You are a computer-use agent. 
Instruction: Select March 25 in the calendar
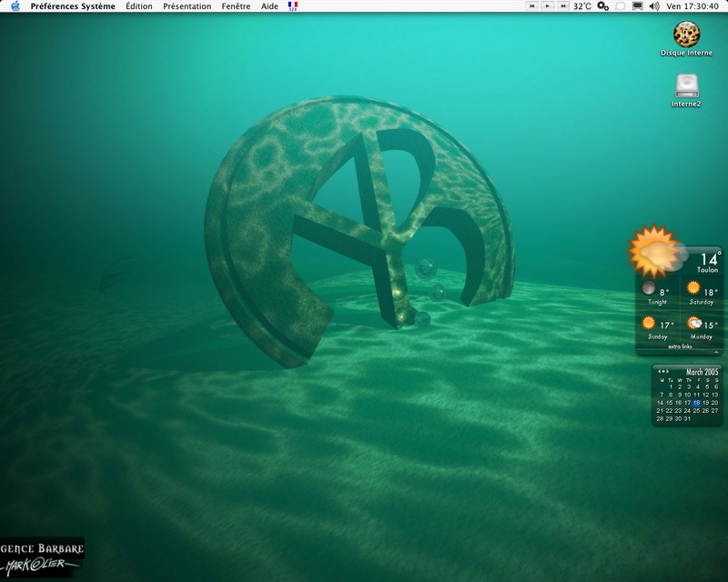pos(696,411)
